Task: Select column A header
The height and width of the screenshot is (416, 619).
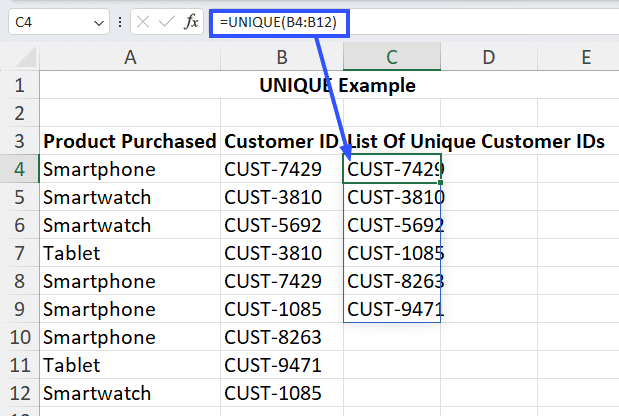Action: click(130, 57)
